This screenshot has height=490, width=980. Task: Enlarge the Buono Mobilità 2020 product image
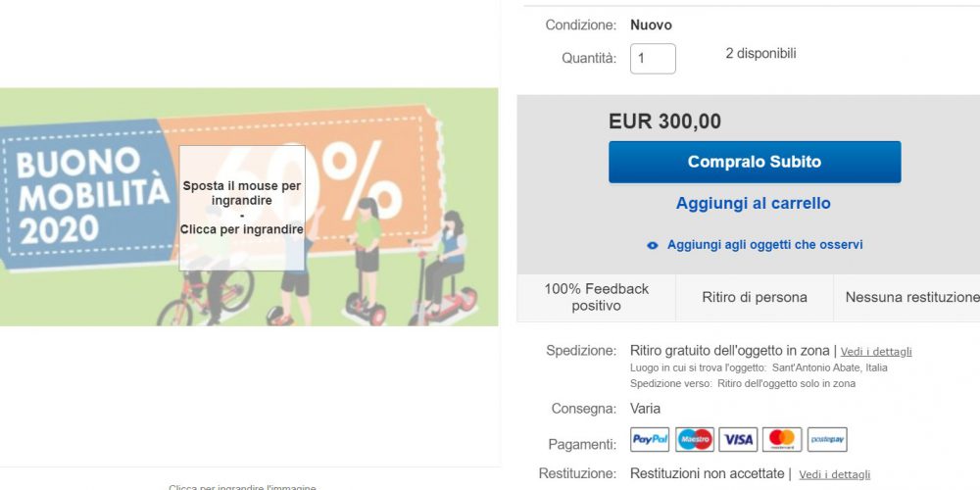coord(249,207)
